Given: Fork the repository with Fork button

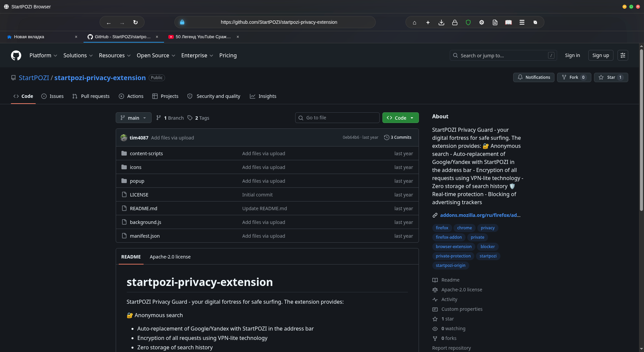Looking at the screenshot, I should (x=574, y=77).
